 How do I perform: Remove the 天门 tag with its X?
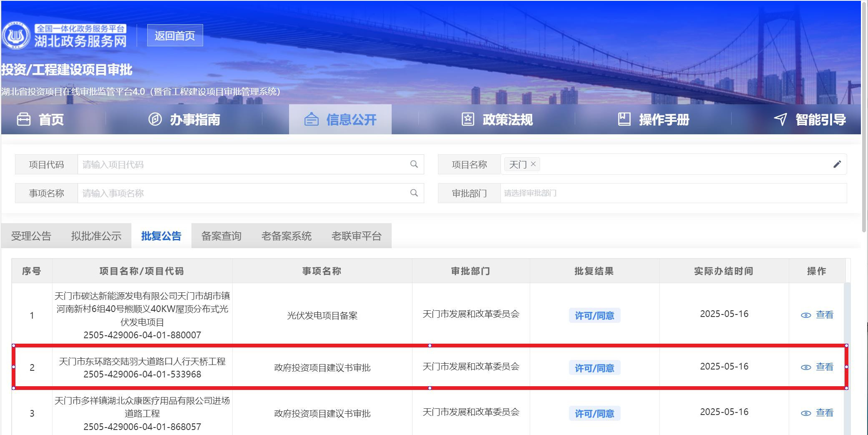(533, 164)
